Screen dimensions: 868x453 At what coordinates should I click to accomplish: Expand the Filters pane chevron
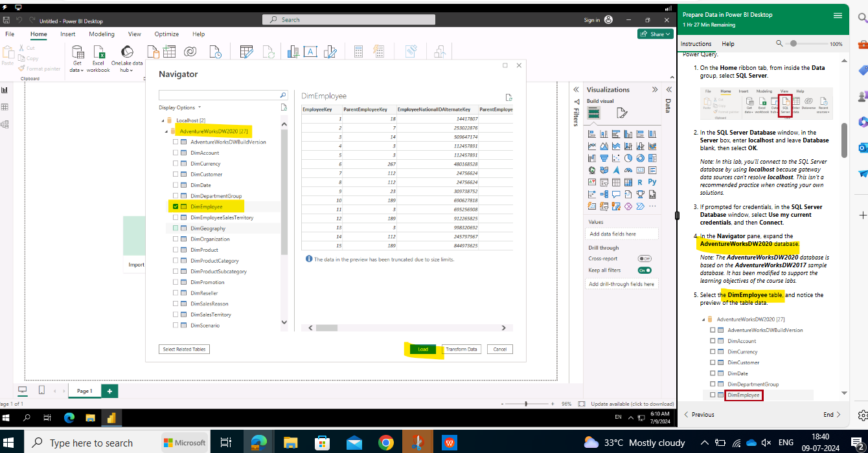coord(575,89)
